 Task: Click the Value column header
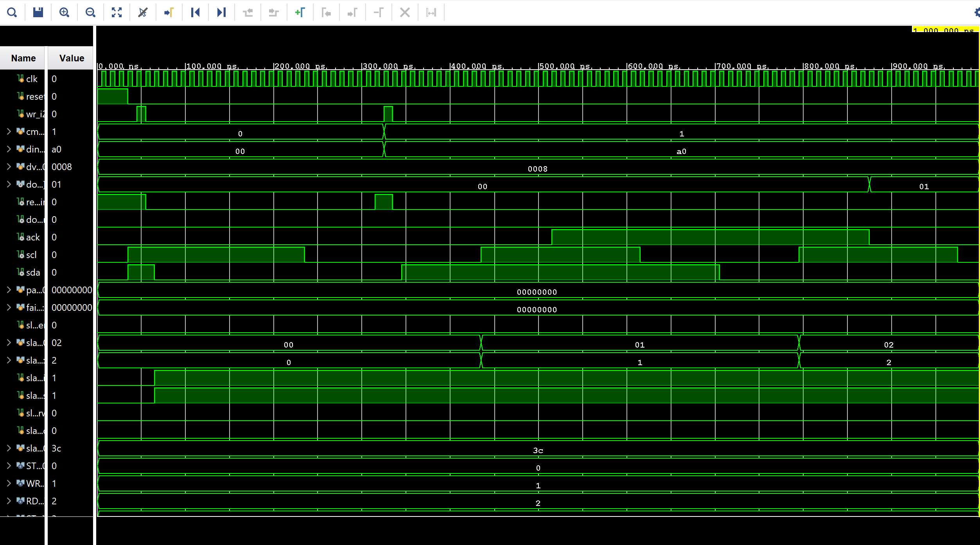coord(71,58)
